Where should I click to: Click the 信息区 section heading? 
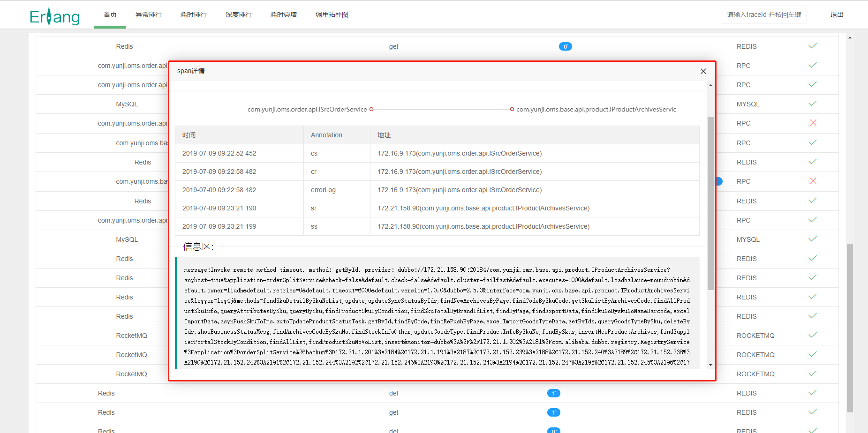tap(198, 246)
